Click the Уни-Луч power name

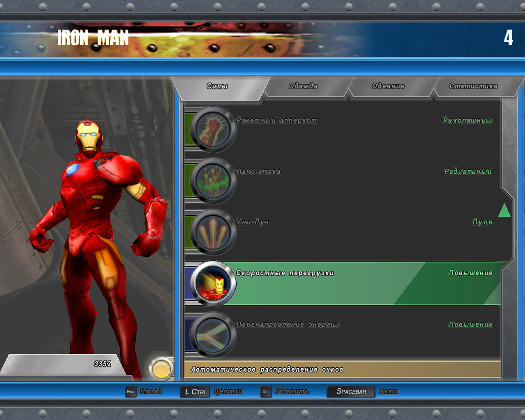pyautogui.click(x=252, y=222)
